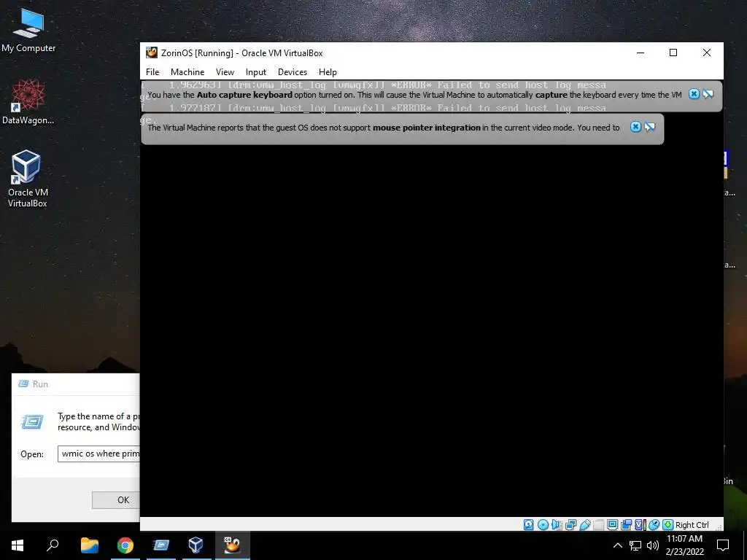Click the mouse integration status icon
Screen dimensions: 747x560
pos(654,524)
